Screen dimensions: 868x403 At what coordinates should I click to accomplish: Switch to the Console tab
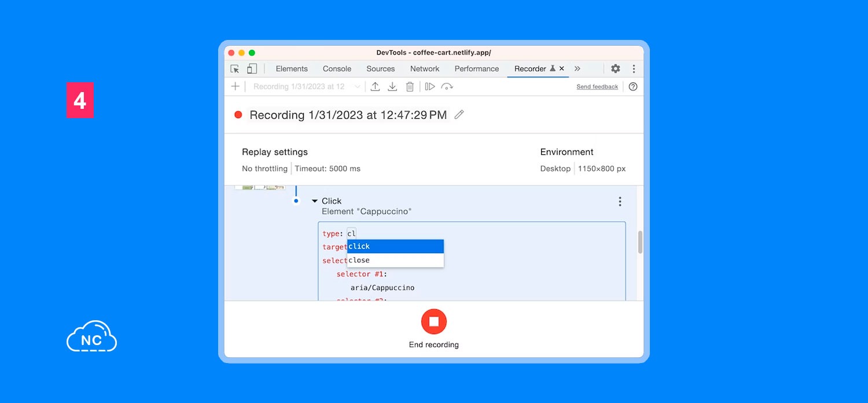pos(337,68)
